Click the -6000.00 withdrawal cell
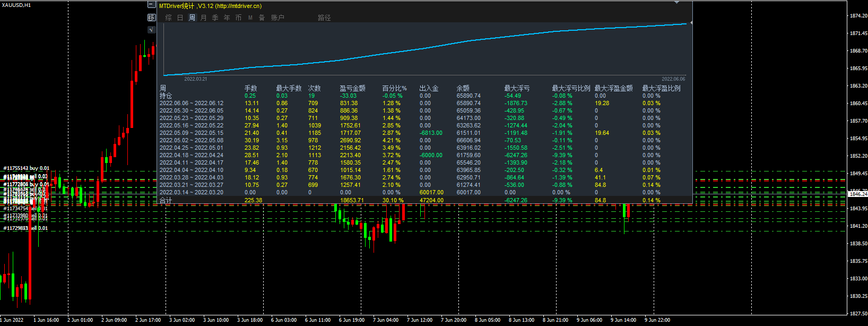This screenshot has width=868, height=326. tap(431, 155)
